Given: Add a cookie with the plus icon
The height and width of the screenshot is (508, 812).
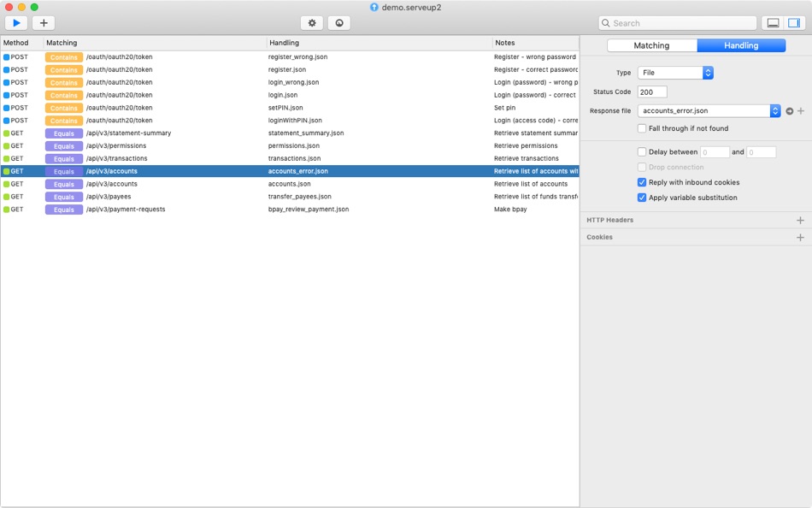Looking at the screenshot, I should coord(800,238).
